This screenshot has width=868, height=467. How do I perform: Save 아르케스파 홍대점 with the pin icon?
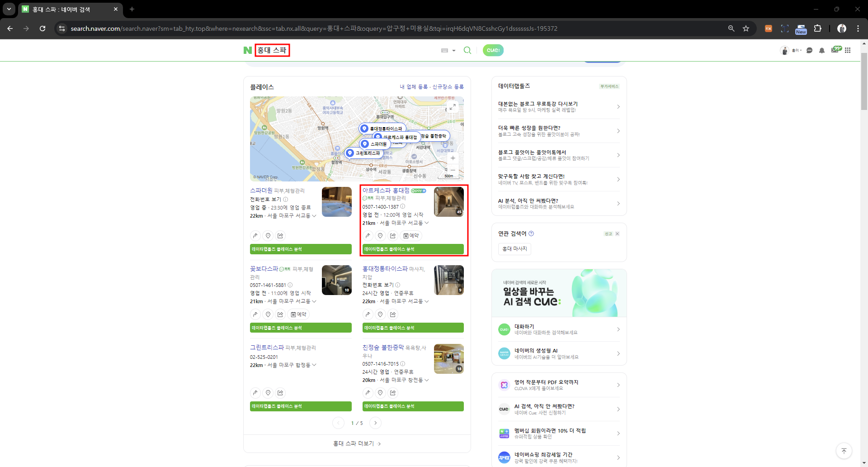point(380,236)
